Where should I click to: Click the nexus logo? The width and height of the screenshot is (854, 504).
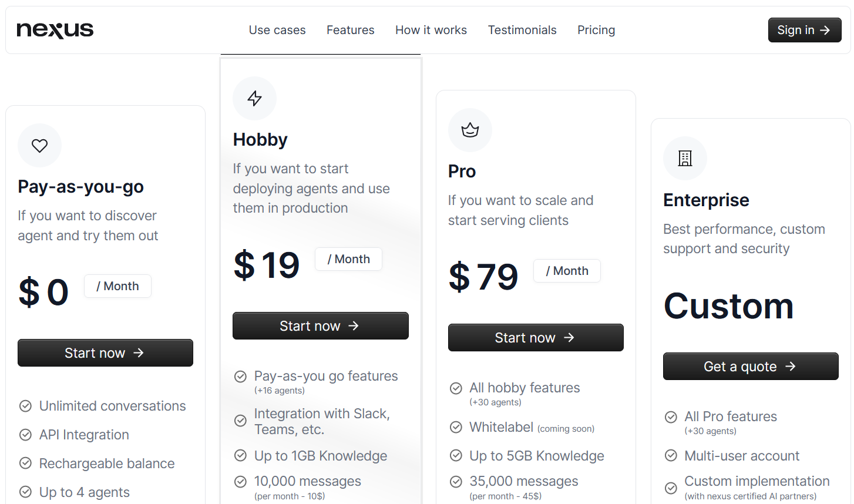click(55, 30)
